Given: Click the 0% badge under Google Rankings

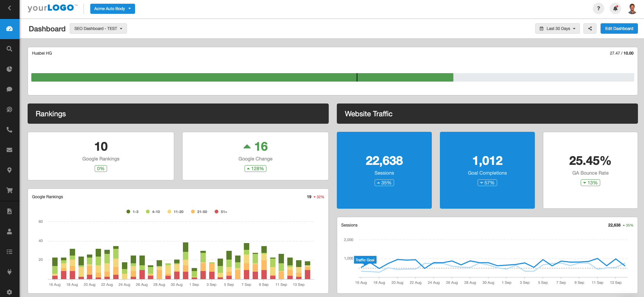Looking at the screenshot, I should click(x=101, y=169).
